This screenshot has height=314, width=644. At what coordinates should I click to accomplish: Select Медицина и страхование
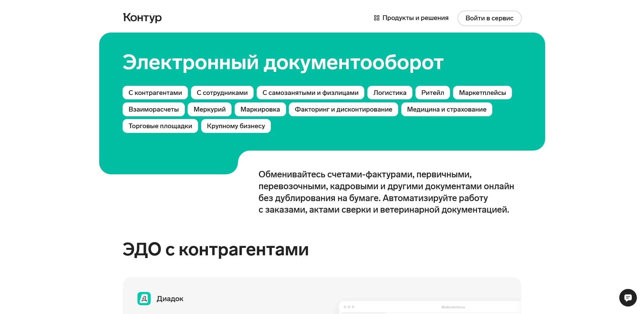(x=446, y=109)
